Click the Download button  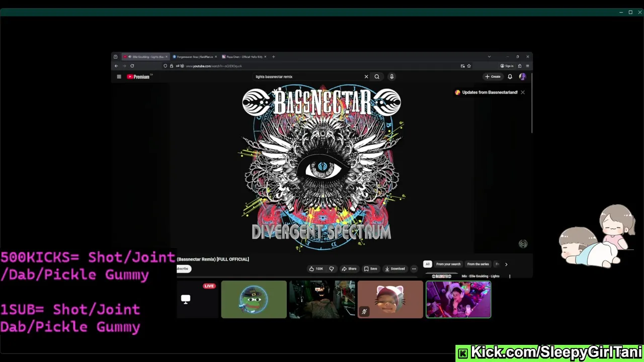395,268
